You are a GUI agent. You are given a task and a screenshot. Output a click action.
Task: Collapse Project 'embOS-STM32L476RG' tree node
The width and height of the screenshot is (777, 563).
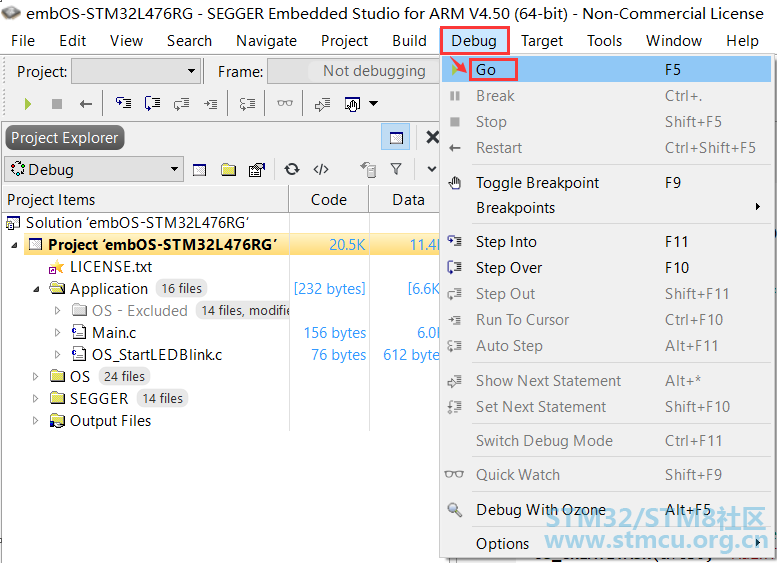point(14,245)
